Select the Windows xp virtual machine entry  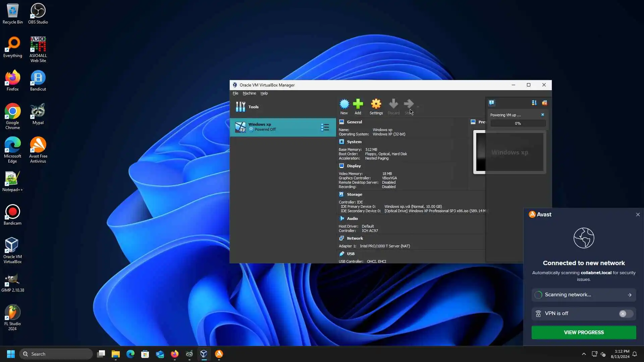(275, 127)
